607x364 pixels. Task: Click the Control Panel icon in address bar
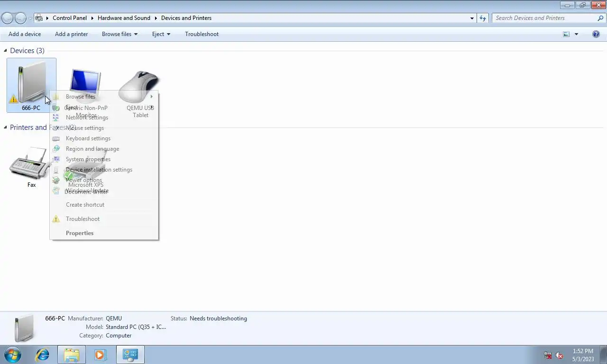point(39,18)
